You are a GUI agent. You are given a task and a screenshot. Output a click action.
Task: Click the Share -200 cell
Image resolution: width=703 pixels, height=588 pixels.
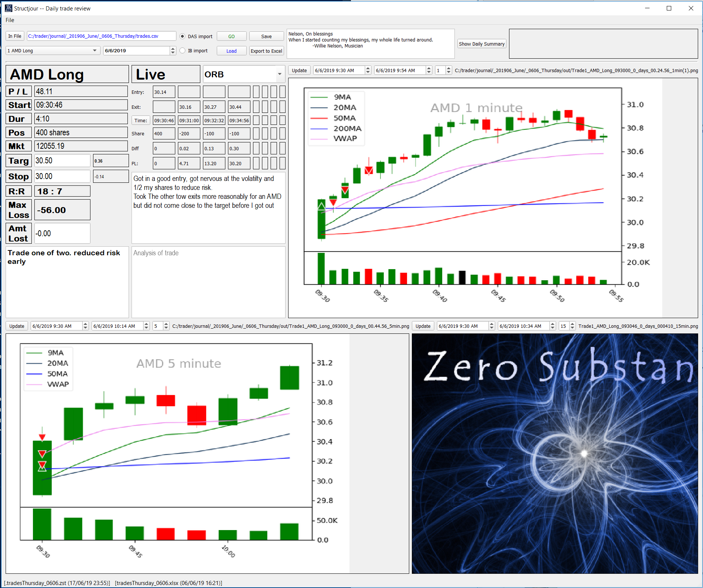click(189, 133)
